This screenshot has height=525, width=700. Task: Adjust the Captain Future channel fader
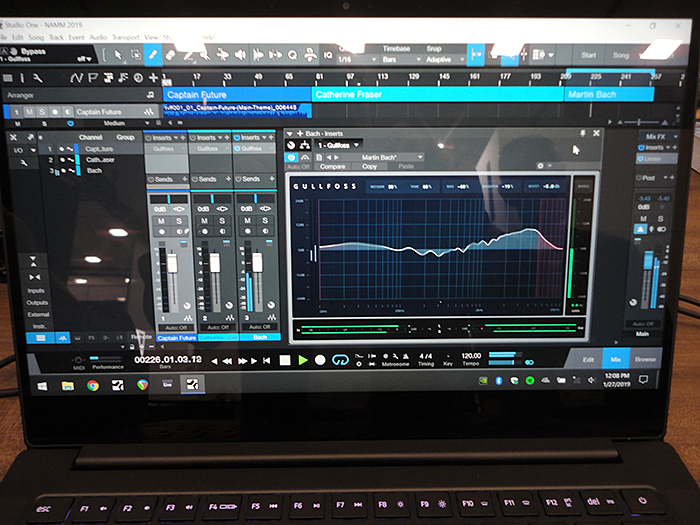coord(172,263)
